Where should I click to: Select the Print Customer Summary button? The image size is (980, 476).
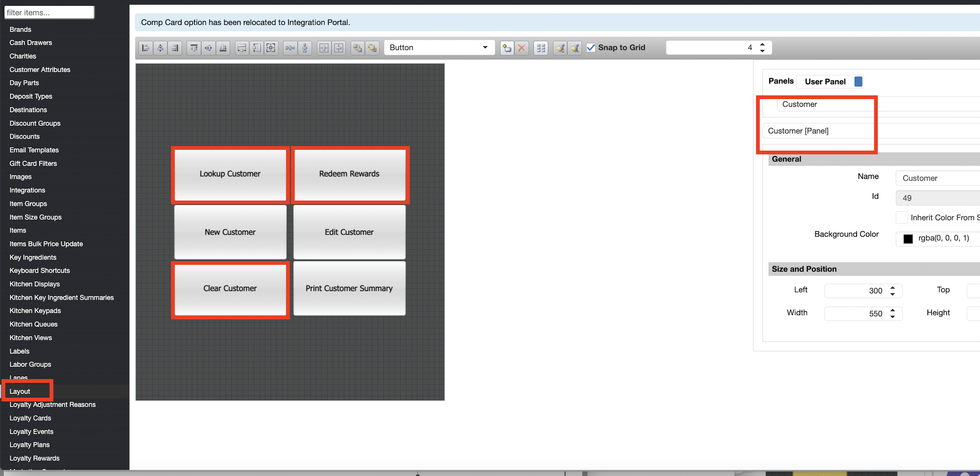[x=349, y=288]
